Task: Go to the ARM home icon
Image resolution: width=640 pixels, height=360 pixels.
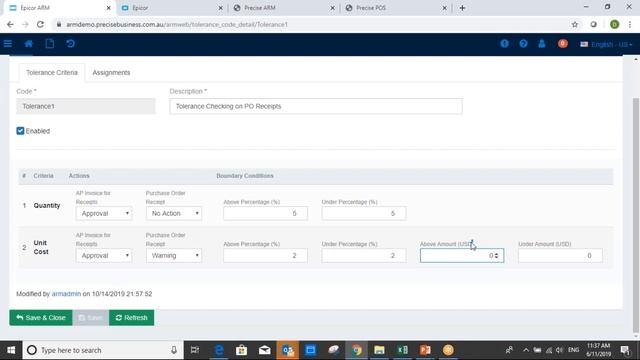Action: click(x=29, y=44)
